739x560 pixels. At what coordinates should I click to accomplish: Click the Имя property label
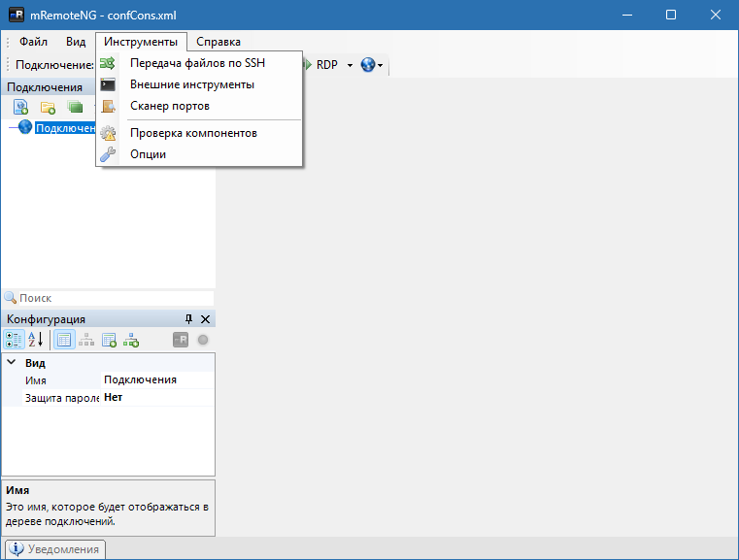(x=36, y=380)
